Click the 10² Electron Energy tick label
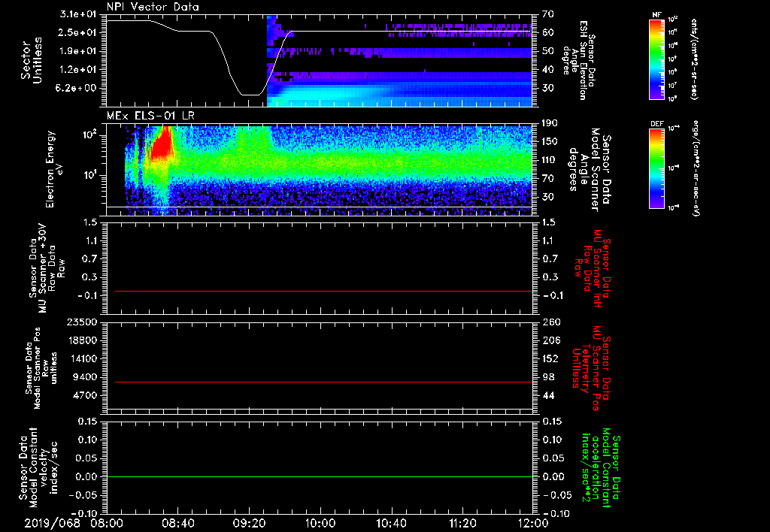This screenshot has width=770, height=532. [89, 135]
